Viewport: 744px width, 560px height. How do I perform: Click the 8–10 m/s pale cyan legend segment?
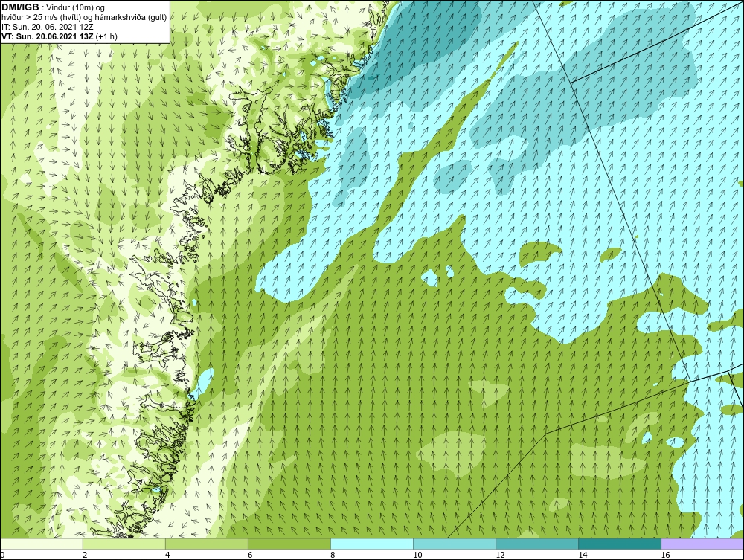coord(371,544)
